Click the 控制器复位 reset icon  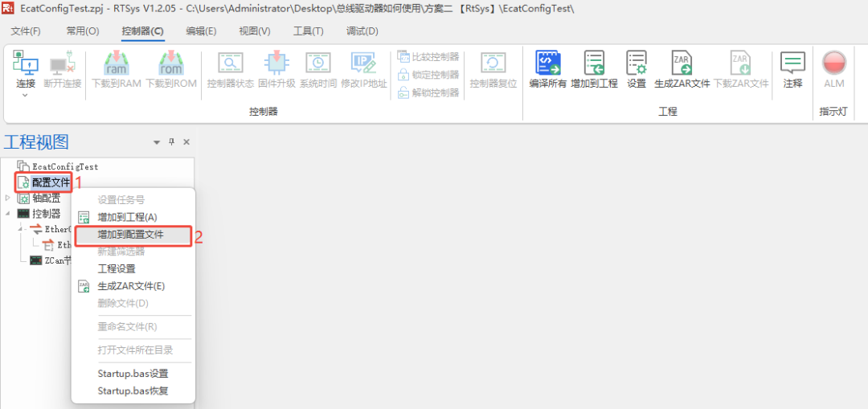click(x=493, y=64)
